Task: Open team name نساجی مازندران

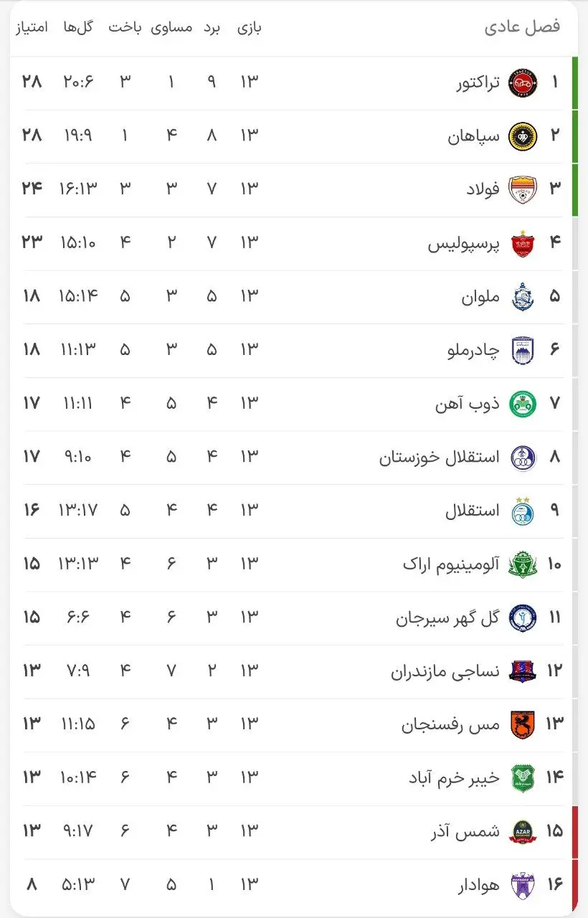Action: (x=445, y=671)
